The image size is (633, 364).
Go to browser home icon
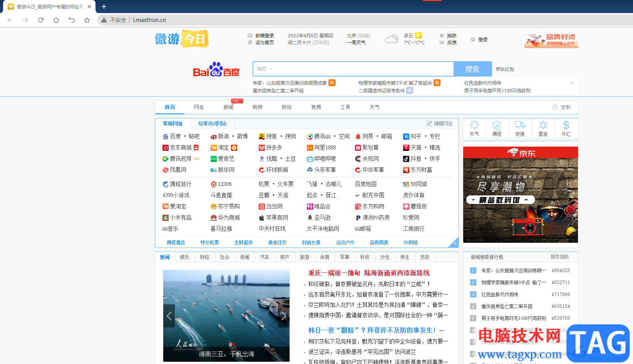[56, 20]
